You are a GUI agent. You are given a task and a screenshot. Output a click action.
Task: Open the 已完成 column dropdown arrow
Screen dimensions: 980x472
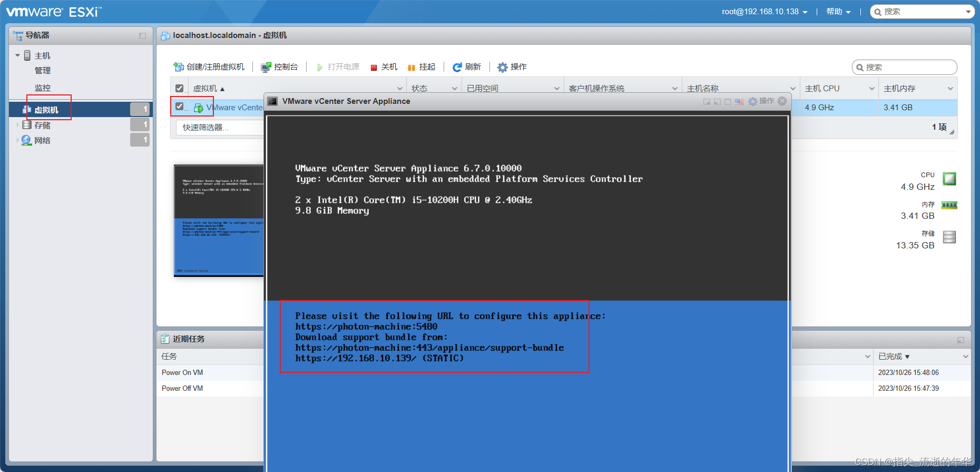pyautogui.click(x=966, y=357)
